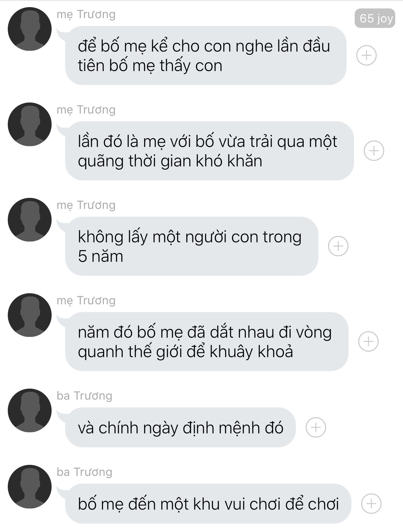The height and width of the screenshot is (532, 403).
Task: Select the 'quãng thời gian khó khăn' bubble
Action: coord(209,151)
